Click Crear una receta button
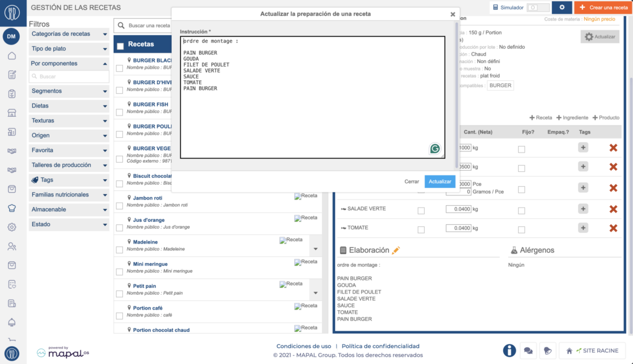 (603, 7)
